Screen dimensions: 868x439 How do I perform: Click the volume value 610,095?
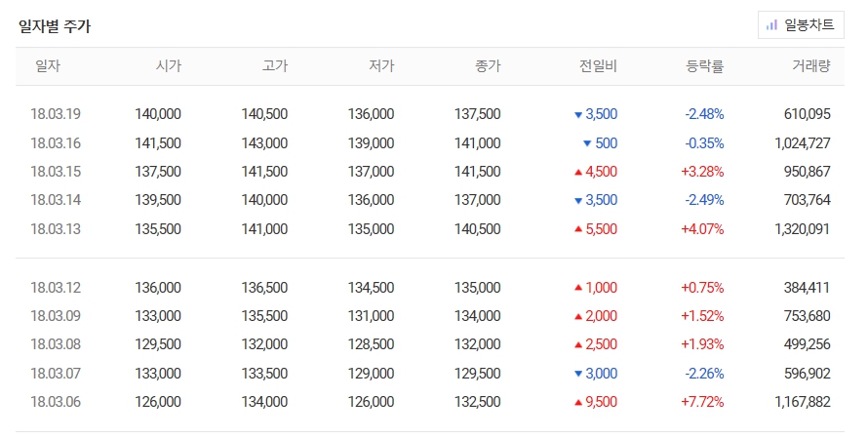coord(808,114)
